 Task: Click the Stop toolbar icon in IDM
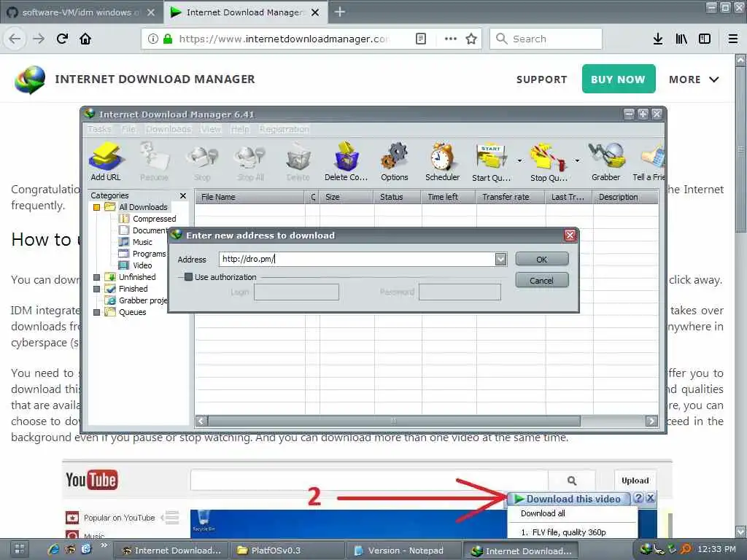(x=202, y=162)
